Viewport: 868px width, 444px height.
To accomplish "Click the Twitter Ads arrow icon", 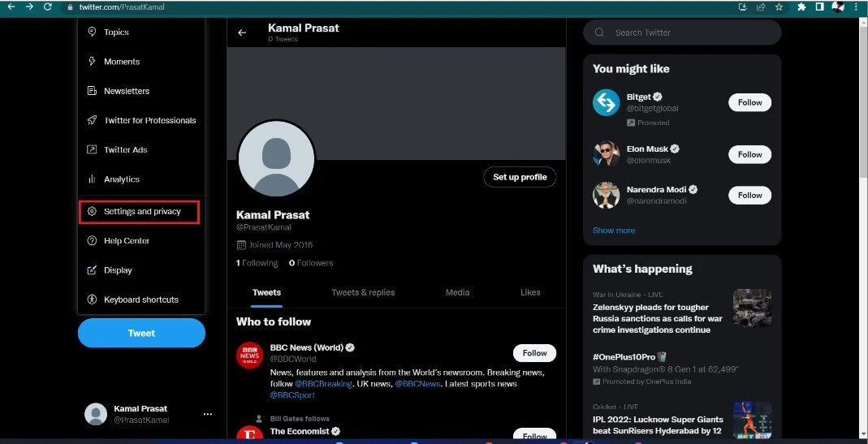I will [x=92, y=149].
